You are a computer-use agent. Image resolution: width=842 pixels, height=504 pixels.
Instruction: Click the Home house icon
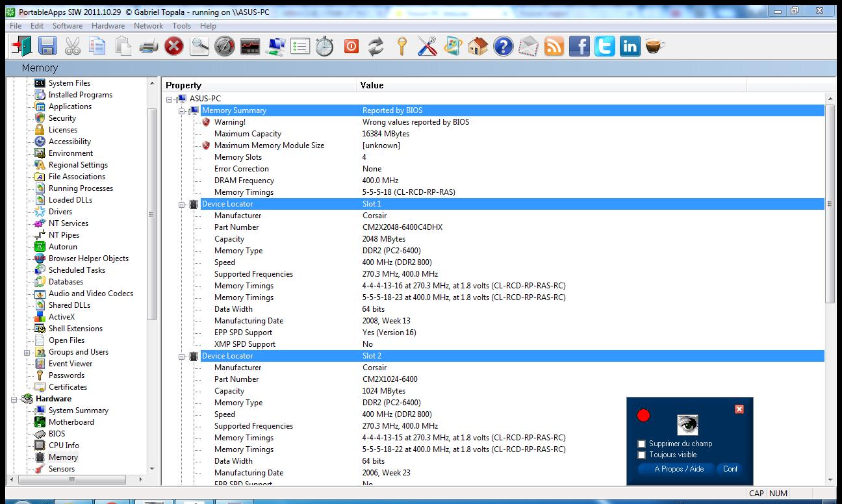coord(478,46)
